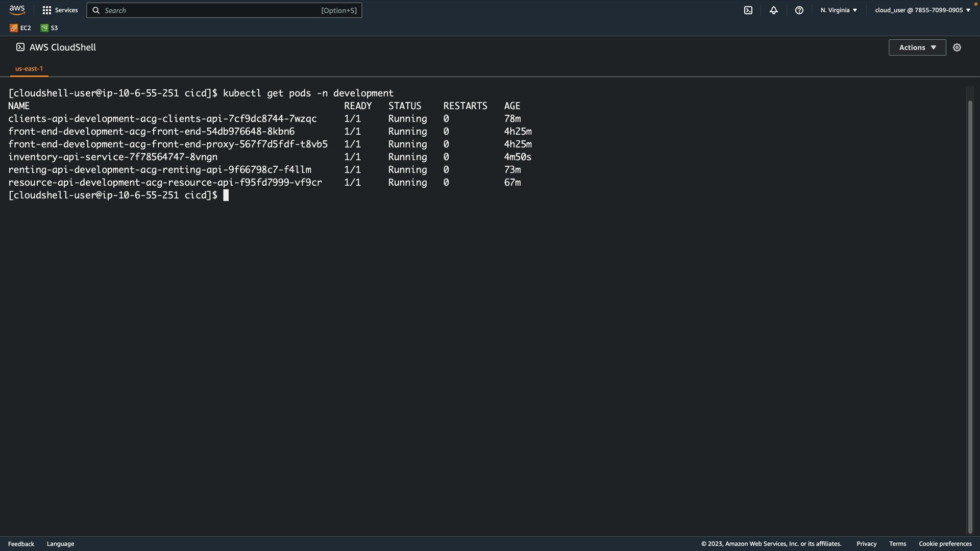Viewport: 980px width, 551px height.
Task: Open CloudShell settings gear
Action: (x=957, y=47)
